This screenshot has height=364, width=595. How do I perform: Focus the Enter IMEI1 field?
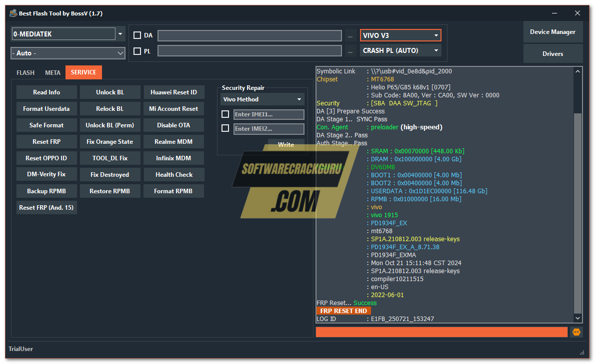[x=268, y=114]
